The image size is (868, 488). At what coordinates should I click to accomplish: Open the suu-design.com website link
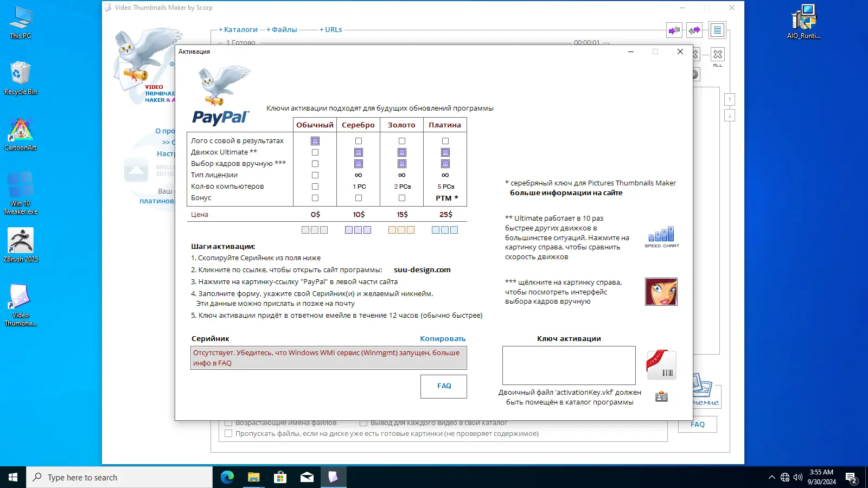pos(422,269)
